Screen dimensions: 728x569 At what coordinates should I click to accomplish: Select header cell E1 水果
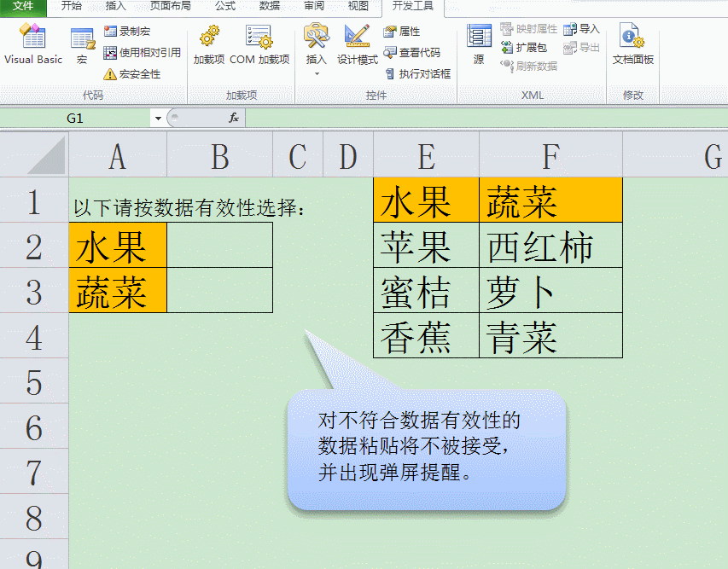(x=426, y=200)
